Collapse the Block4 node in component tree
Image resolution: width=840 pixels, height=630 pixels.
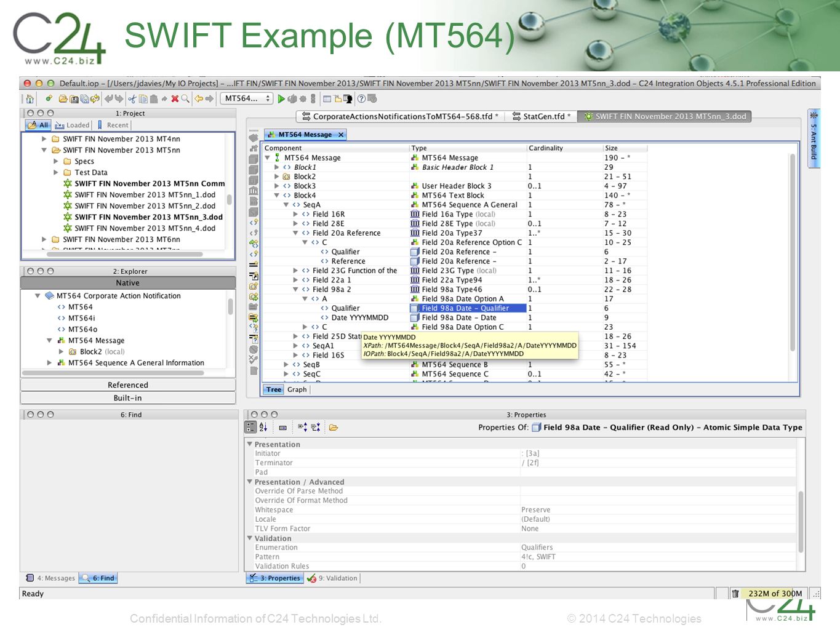tap(277, 196)
